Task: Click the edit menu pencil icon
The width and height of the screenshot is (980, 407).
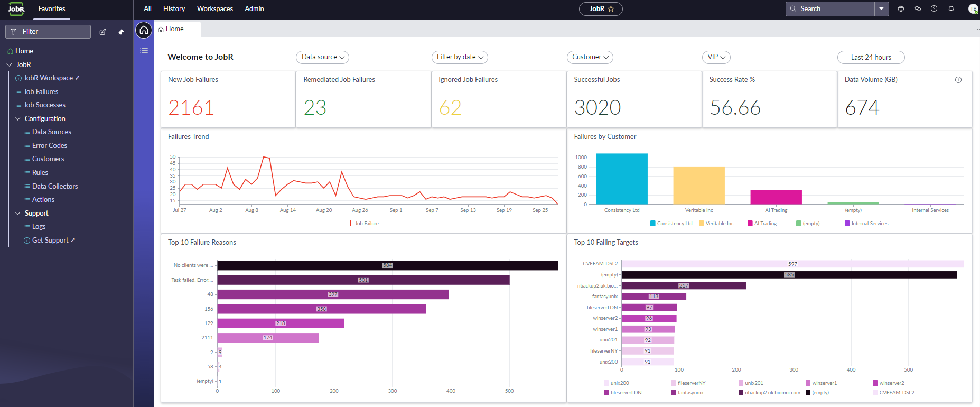Action: [102, 32]
